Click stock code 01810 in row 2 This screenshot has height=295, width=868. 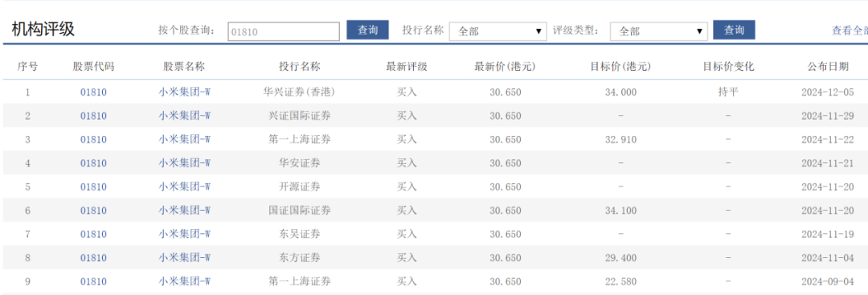(x=93, y=117)
